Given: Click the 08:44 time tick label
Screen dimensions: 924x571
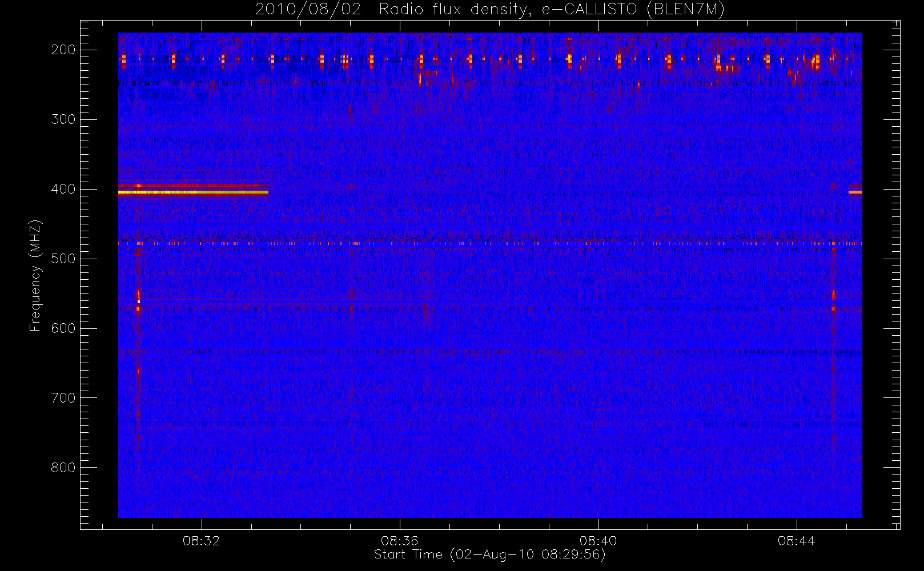Looking at the screenshot, I should tap(796, 541).
